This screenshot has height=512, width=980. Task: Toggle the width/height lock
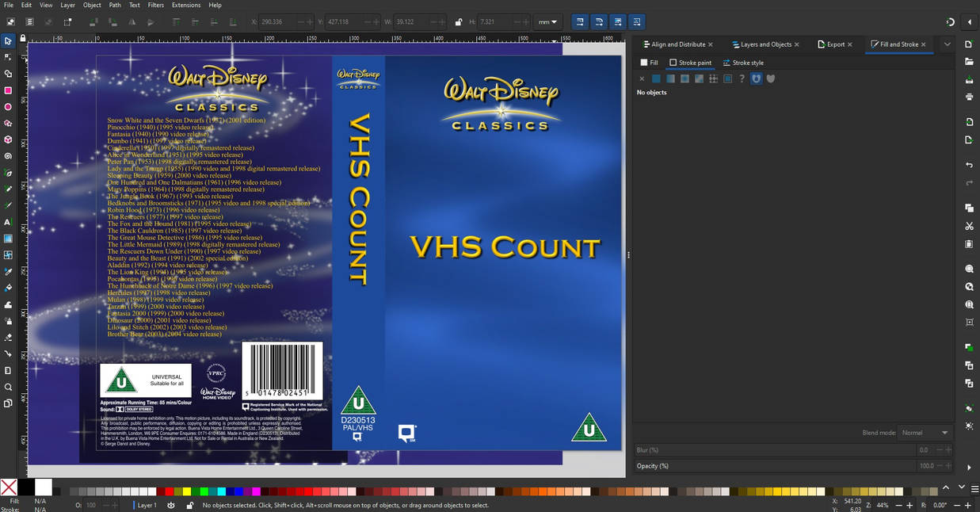click(x=459, y=22)
